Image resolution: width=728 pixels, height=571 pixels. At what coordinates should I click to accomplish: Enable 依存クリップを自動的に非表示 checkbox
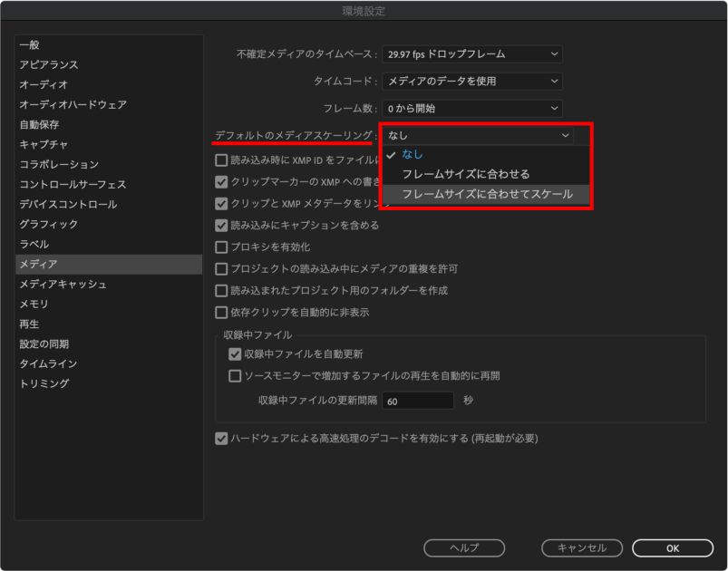pyautogui.click(x=221, y=313)
